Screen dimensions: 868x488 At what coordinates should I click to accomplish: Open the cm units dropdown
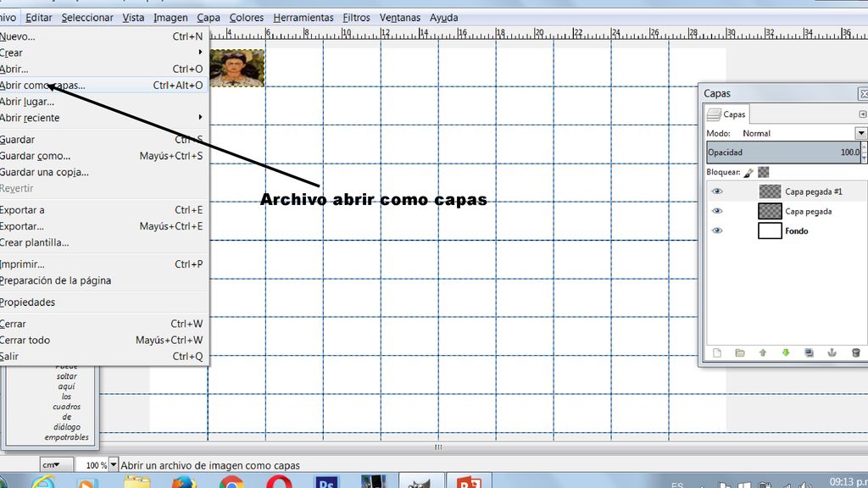pos(56,465)
